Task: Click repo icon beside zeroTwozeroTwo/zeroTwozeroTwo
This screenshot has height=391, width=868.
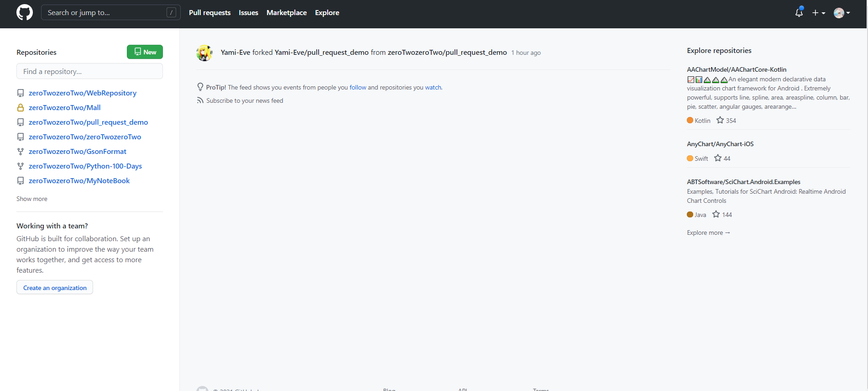Action: [x=21, y=137]
